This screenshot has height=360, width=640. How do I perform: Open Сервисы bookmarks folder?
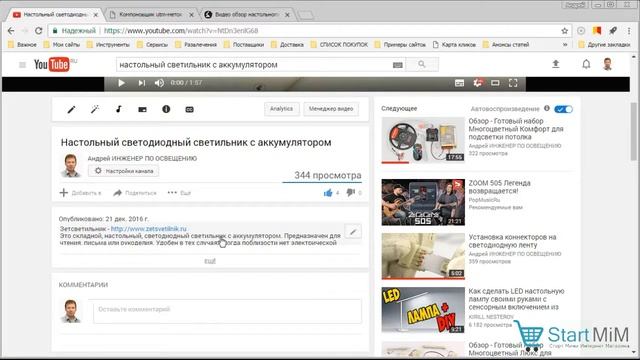coord(152,44)
